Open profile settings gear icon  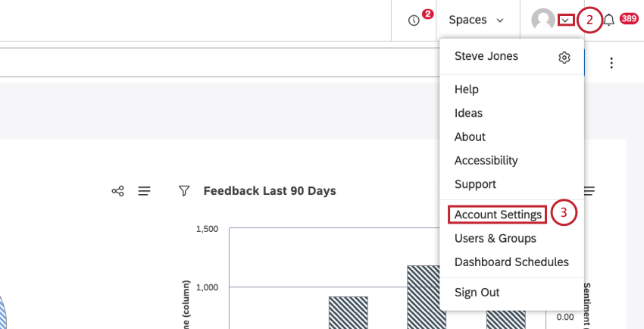(564, 58)
